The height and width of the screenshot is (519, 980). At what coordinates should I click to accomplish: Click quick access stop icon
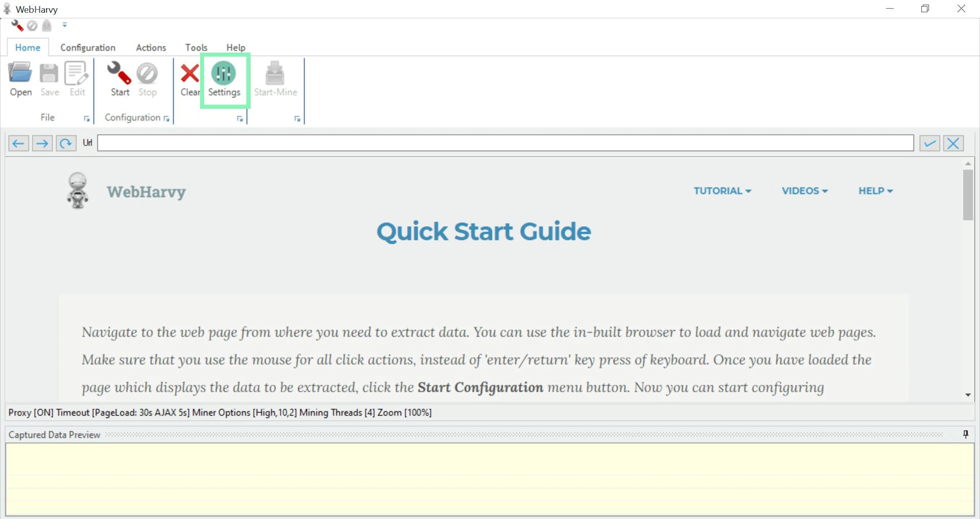click(32, 26)
